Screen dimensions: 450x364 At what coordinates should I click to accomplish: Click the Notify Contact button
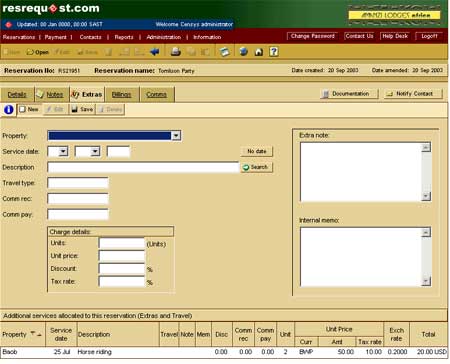[x=413, y=94]
